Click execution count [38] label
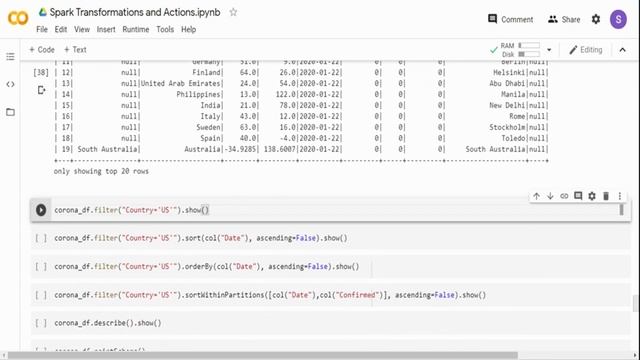The image size is (640, 360). pos(41,73)
